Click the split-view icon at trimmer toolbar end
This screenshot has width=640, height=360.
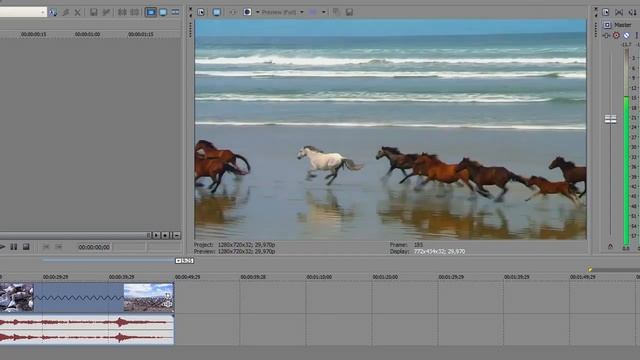[x=175, y=12]
